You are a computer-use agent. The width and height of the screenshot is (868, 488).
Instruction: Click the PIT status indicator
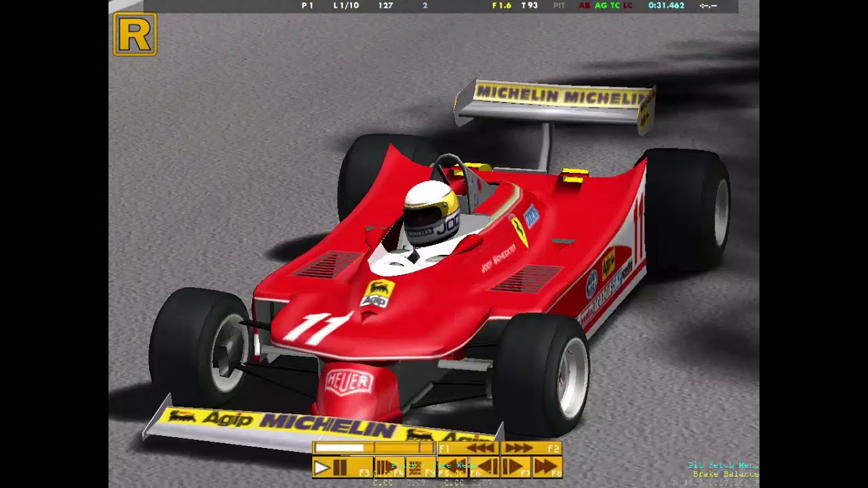(x=559, y=5)
